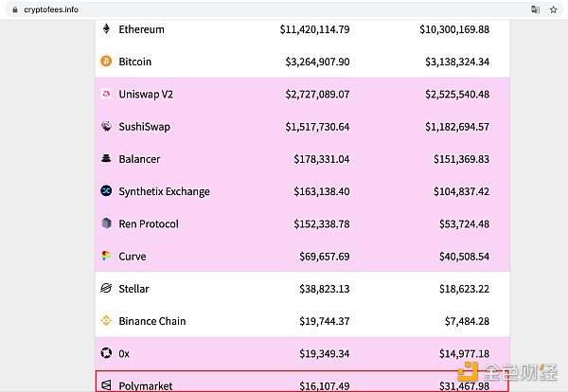Screen dimensions: 568x392
Task: Click the SushiSwap logo icon
Action: 106,126
